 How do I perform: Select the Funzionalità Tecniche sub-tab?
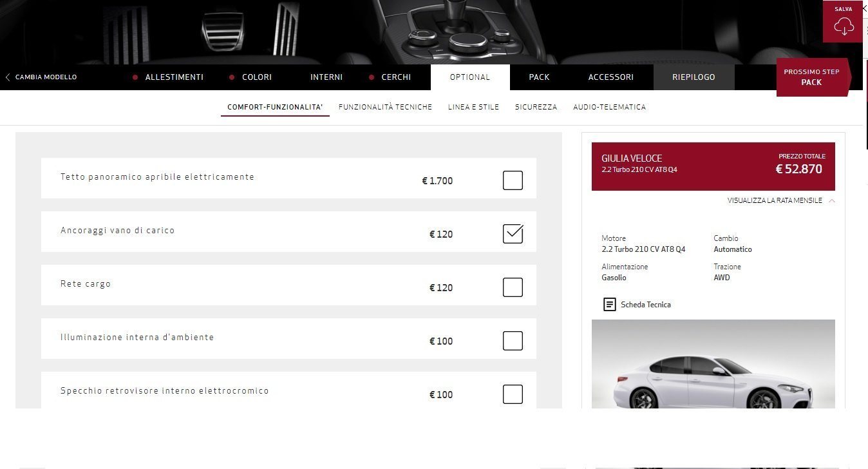385,108
